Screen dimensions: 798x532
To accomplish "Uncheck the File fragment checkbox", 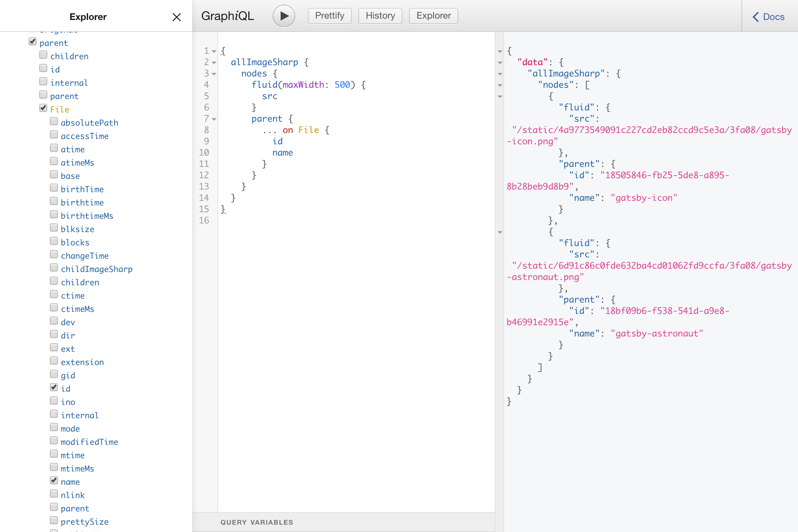I will pyautogui.click(x=43, y=108).
